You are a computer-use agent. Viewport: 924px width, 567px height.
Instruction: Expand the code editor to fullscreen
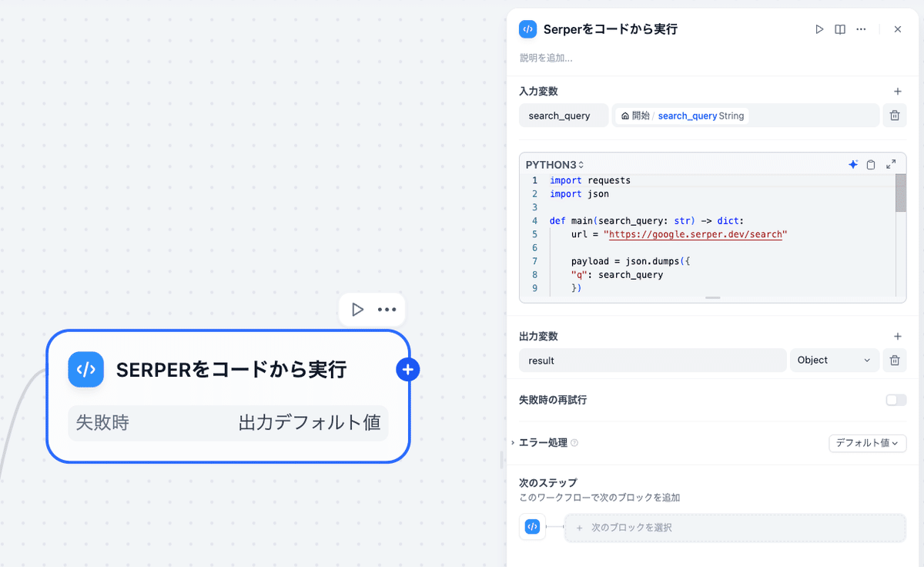click(x=891, y=164)
